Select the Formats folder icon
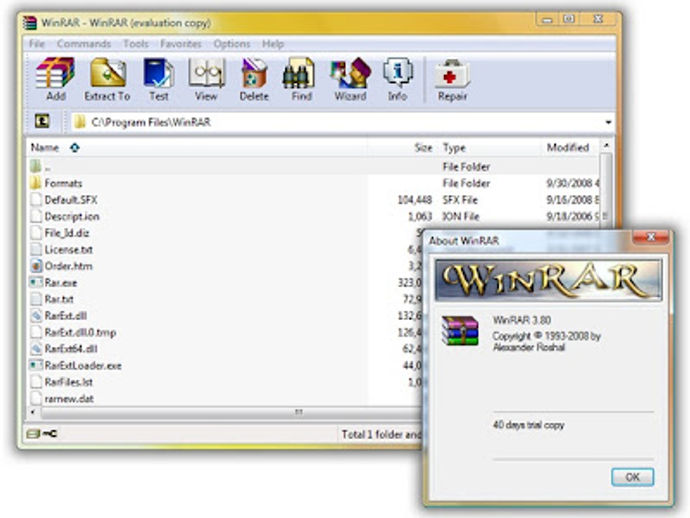This screenshot has width=690, height=518. 36,183
